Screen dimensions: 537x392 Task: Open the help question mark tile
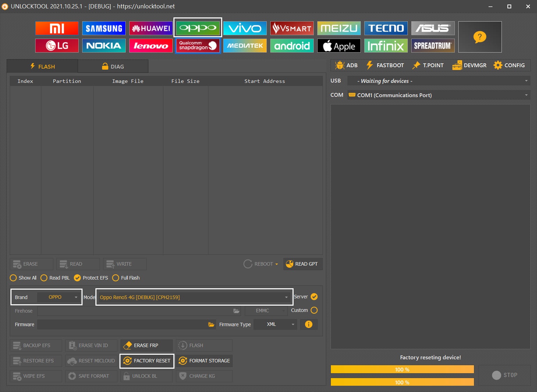tap(480, 37)
